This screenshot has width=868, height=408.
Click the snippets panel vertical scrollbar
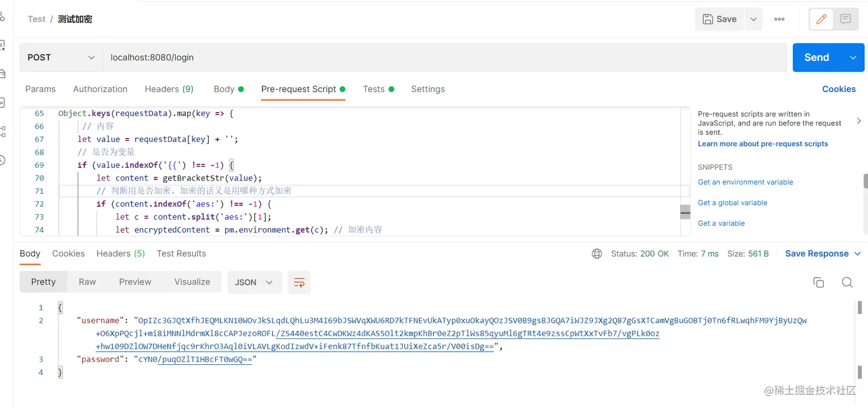click(865, 182)
